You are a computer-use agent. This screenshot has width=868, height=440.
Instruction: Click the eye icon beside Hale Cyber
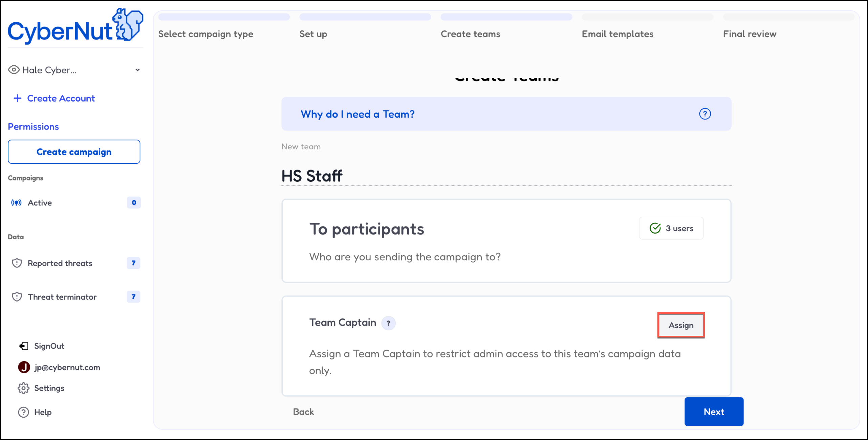tap(14, 70)
